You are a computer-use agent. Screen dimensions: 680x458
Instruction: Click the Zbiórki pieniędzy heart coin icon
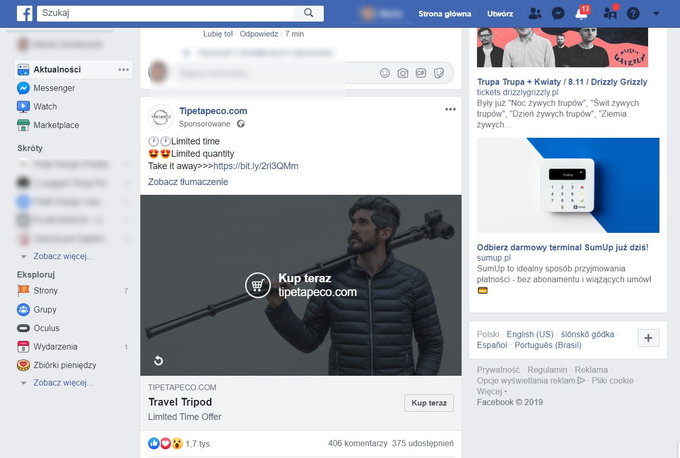23,365
